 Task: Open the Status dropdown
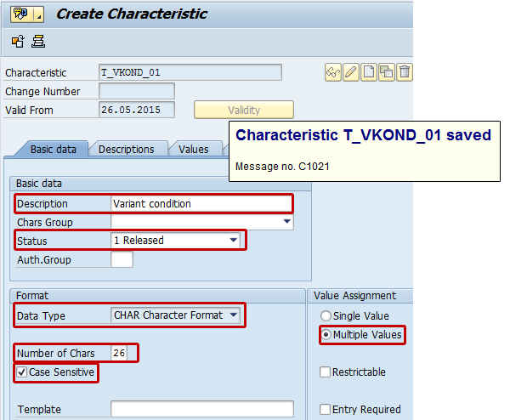point(233,241)
